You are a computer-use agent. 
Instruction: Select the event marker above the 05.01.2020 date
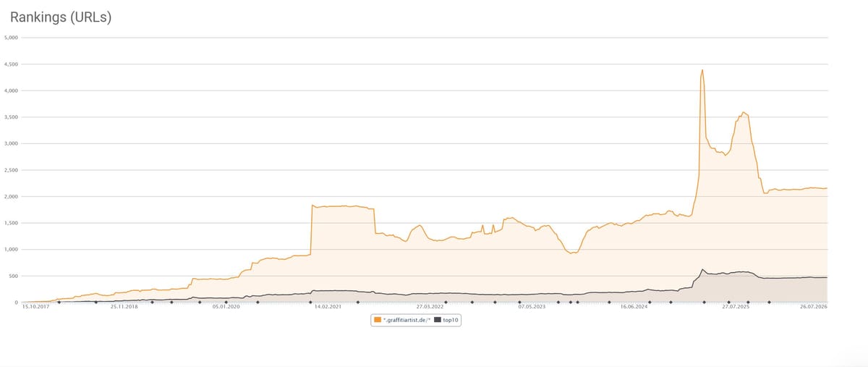pyautogui.click(x=226, y=302)
